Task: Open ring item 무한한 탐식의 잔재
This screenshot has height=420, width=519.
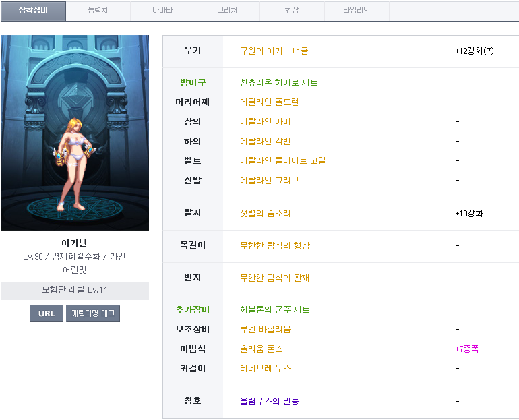Action: click(274, 278)
